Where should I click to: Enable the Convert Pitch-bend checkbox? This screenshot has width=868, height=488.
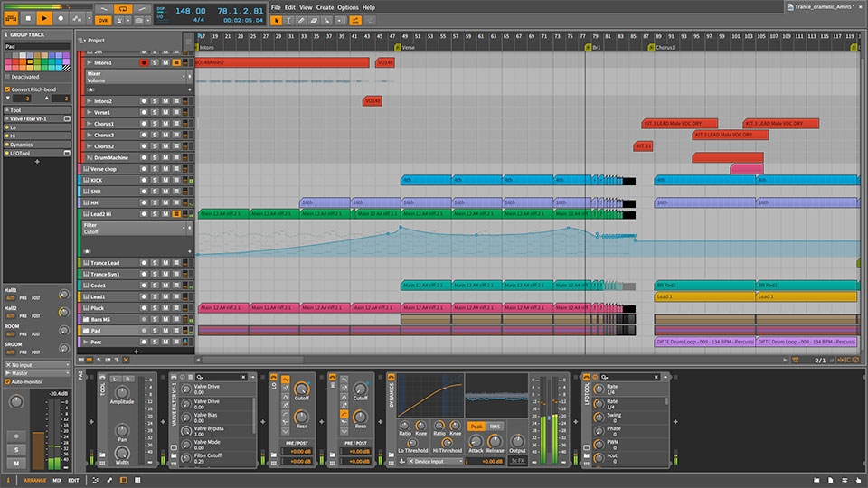click(8, 89)
